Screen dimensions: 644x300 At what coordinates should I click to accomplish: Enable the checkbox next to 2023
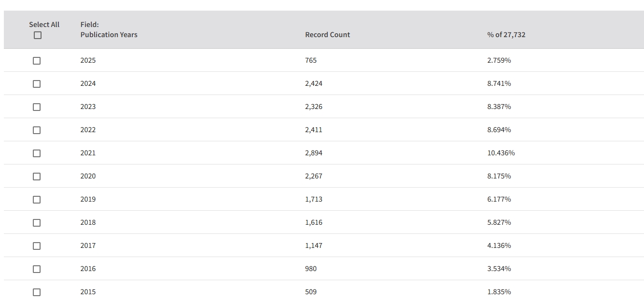click(x=37, y=107)
